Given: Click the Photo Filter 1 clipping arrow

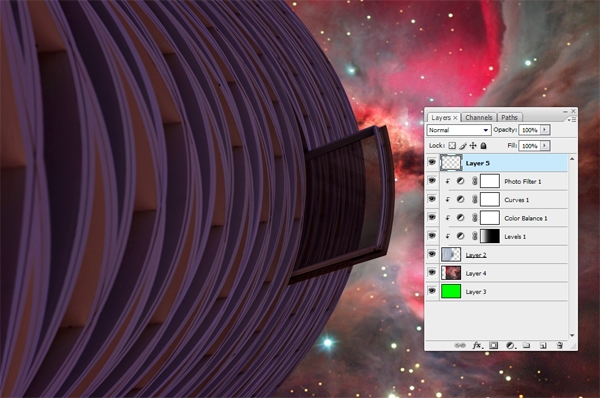Looking at the screenshot, I should (447, 181).
